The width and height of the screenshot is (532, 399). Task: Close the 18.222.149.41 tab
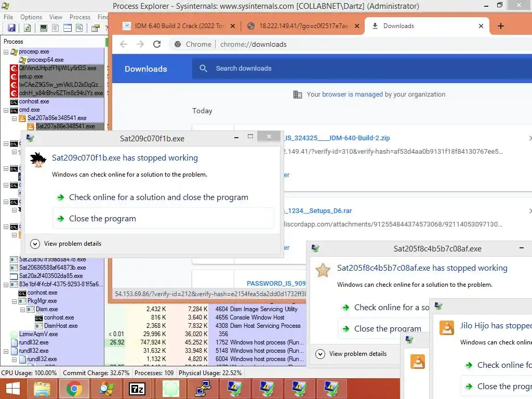click(x=357, y=26)
